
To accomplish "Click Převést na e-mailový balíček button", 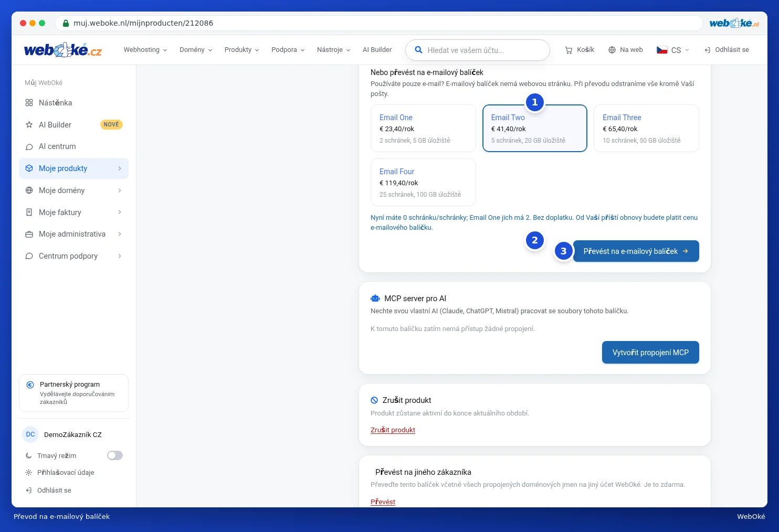I will click(x=636, y=251).
